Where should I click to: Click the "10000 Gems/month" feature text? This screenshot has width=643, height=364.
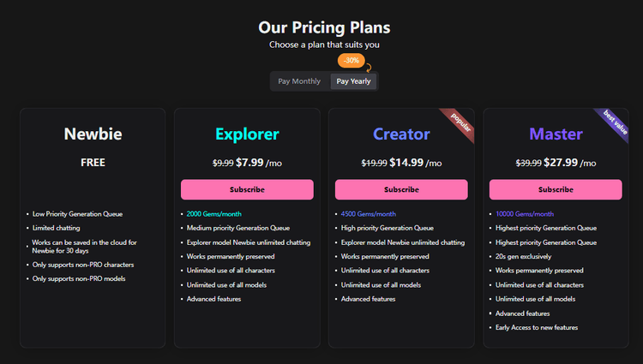526,214
